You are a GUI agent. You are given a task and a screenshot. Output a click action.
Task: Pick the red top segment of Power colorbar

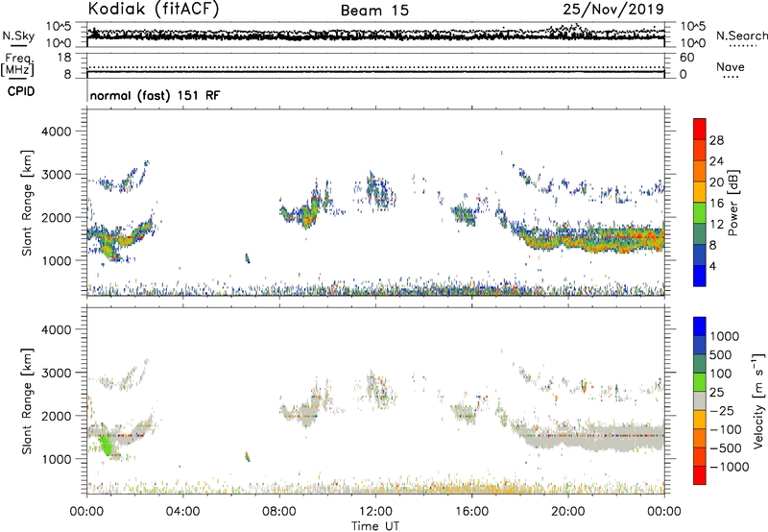click(x=700, y=129)
